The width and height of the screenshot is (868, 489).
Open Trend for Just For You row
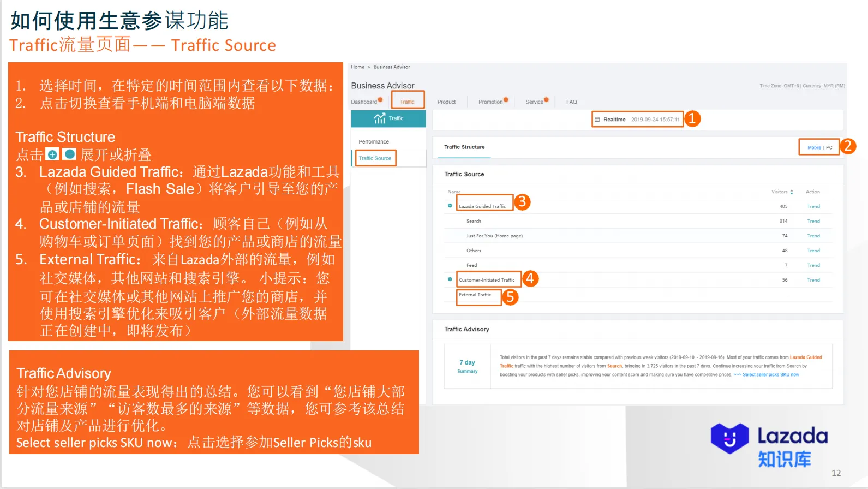coord(813,236)
